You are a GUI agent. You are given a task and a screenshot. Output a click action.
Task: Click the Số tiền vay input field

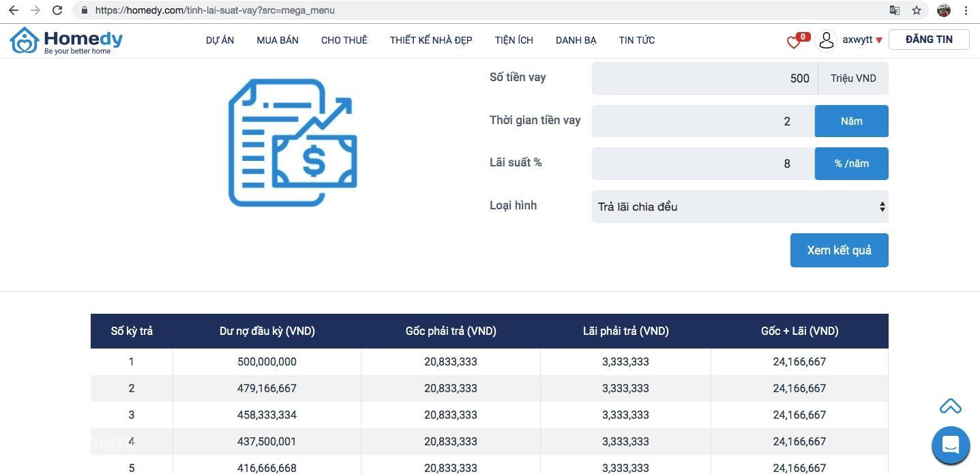tap(704, 78)
